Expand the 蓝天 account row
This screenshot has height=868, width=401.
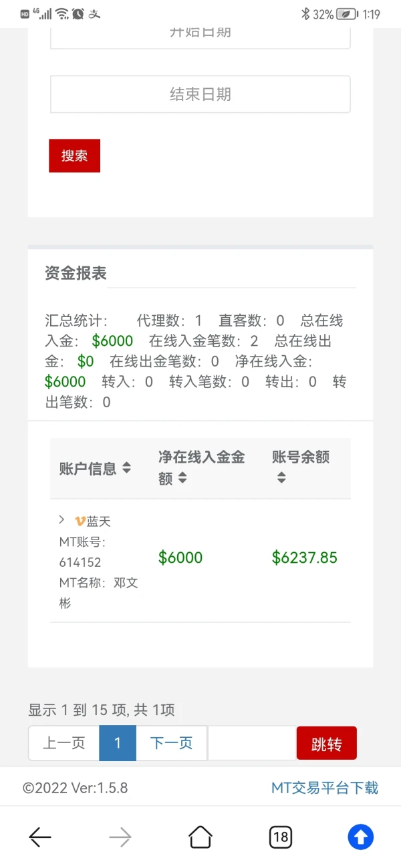click(x=60, y=519)
